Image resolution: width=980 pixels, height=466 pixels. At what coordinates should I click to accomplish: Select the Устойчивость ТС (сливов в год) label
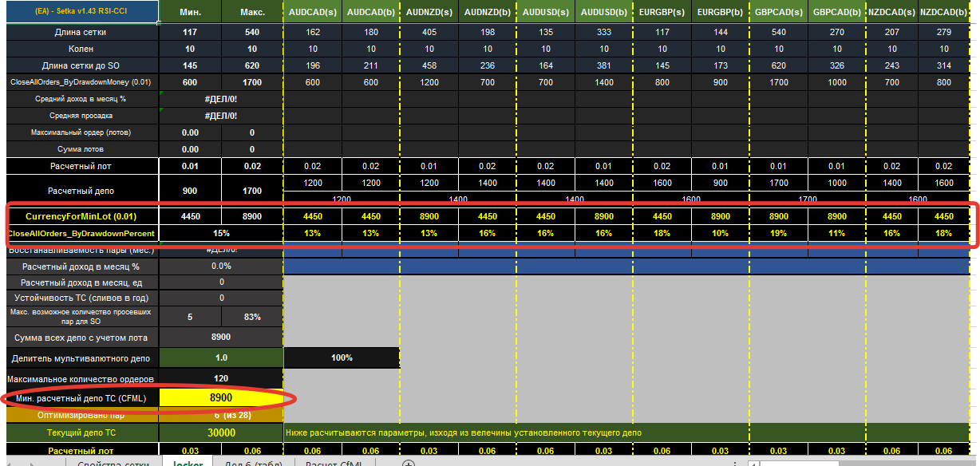click(x=82, y=298)
